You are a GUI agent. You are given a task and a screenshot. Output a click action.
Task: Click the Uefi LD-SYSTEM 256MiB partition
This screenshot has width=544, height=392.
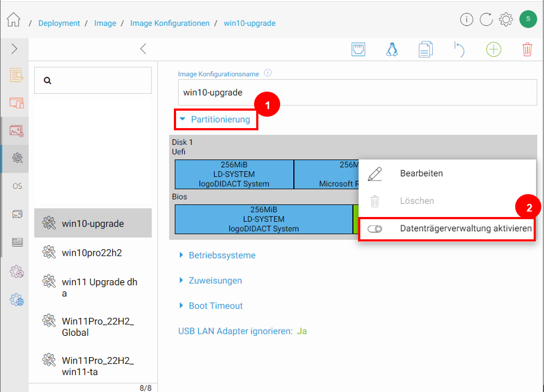(234, 174)
